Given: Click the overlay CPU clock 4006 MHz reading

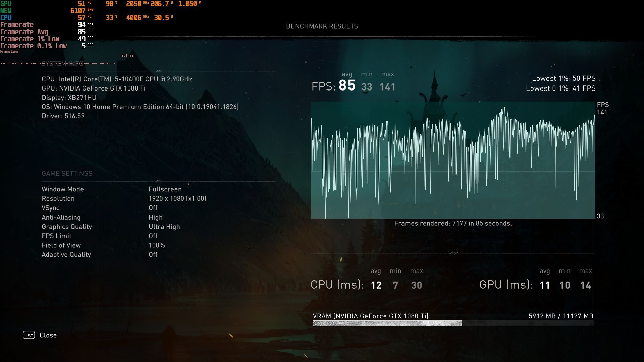Looking at the screenshot, I should pos(138,18).
